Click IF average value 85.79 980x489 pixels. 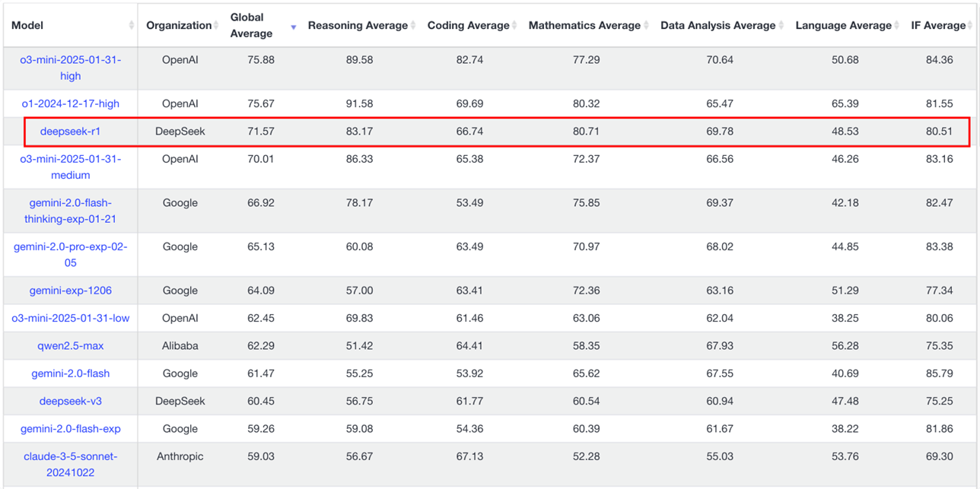940,373
